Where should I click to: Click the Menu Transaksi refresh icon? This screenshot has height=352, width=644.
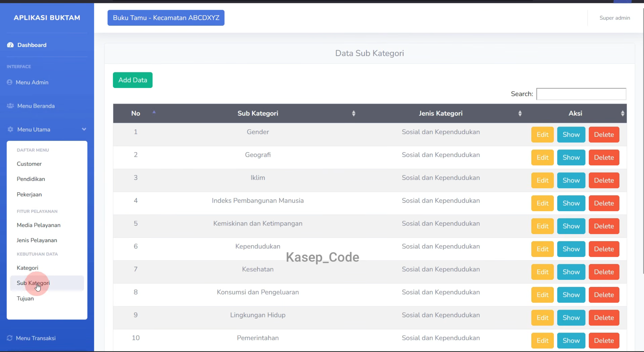(10, 338)
